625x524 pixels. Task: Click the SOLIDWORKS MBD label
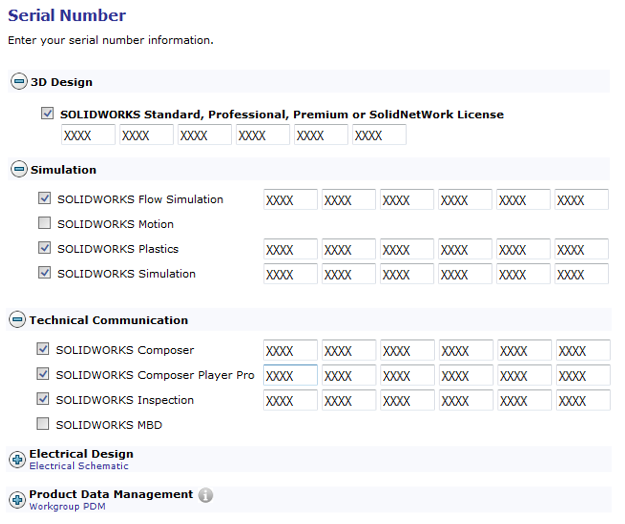pos(109,425)
